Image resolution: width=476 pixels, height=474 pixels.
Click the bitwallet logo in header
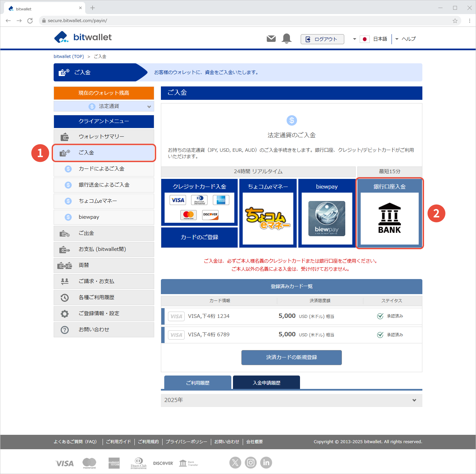pos(83,37)
